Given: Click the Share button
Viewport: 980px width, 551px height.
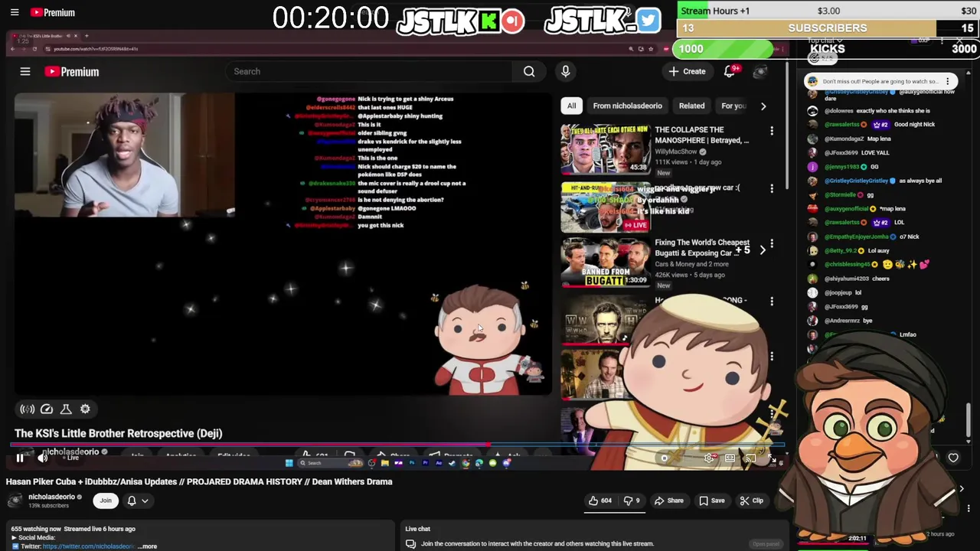Looking at the screenshot, I should click(668, 500).
